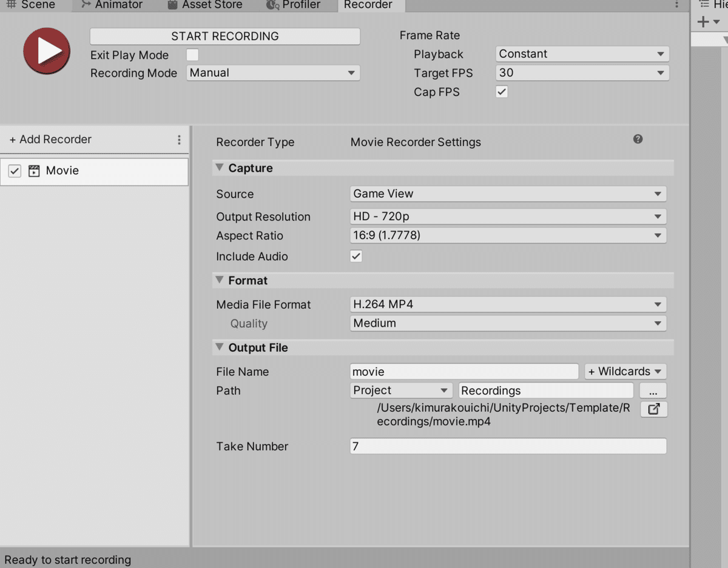Open the Recording Mode dropdown
The image size is (728, 568).
273,73
